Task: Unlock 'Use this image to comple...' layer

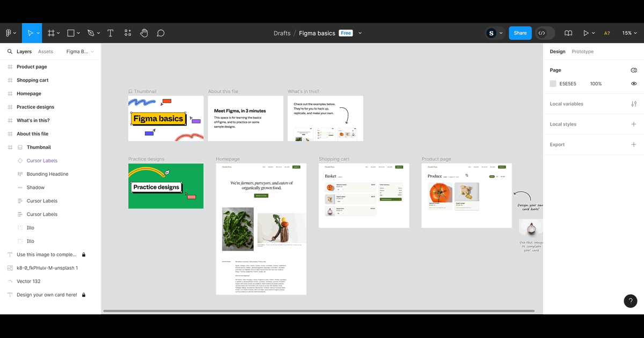Action: (x=84, y=254)
